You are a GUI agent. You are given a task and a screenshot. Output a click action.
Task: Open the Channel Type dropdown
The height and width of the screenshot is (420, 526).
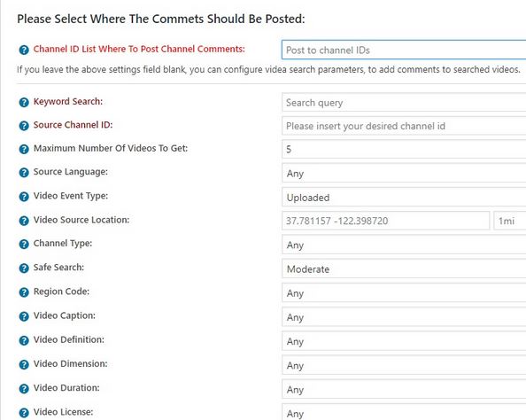tap(404, 245)
